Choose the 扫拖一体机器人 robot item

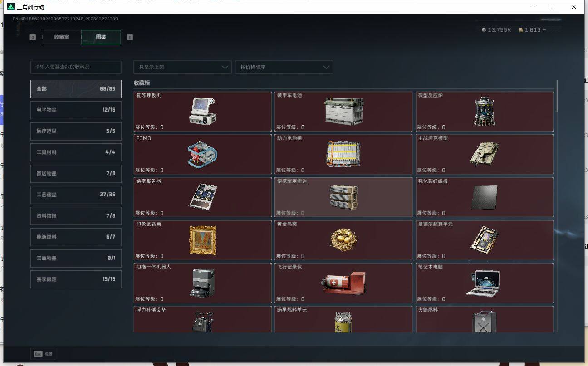pyautogui.click(x=203, y=283)
